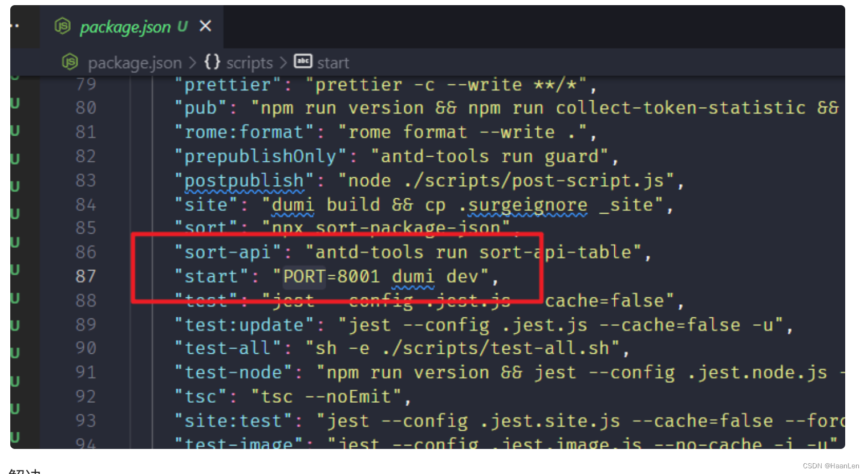The image size is (868, 474).
Task: Click "antd-tools run guard" value
Action: click(x=490, y=156)
